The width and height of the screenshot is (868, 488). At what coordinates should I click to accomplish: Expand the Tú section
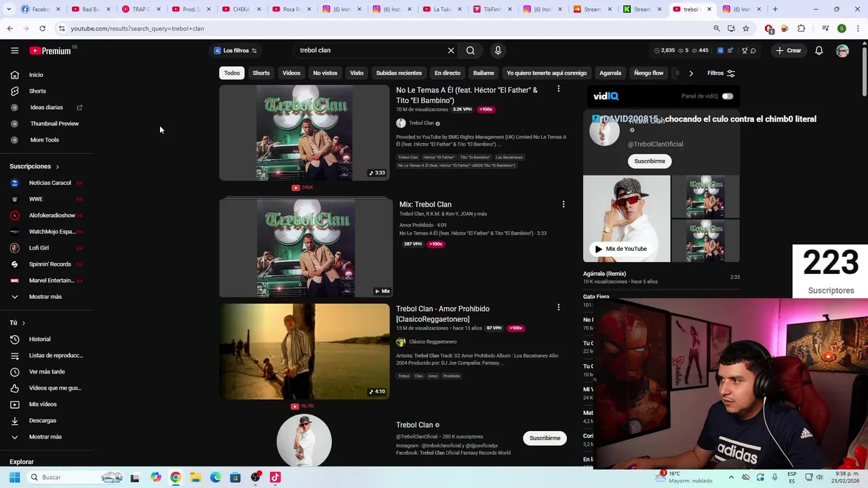(x=18, y=323)
